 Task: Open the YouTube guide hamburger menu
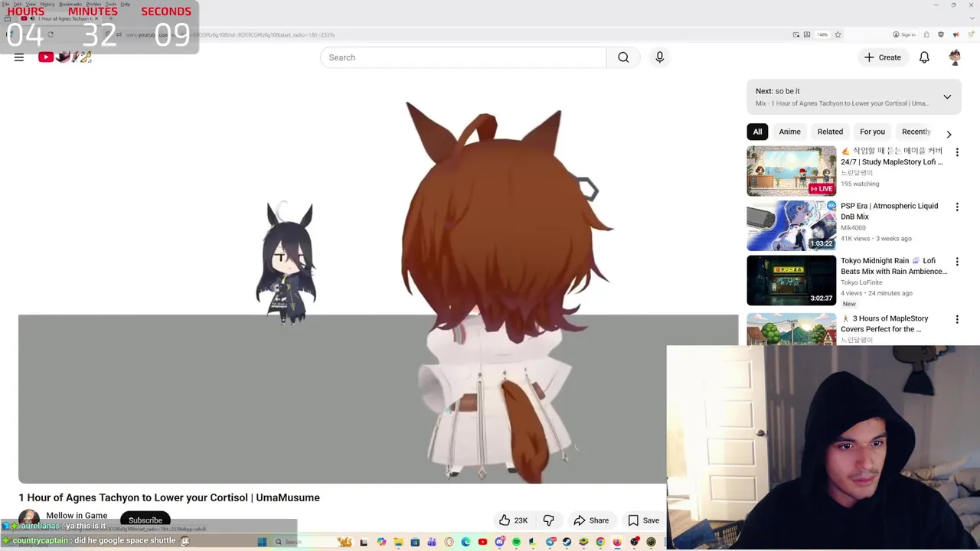pyautogui.click(x=19, y=57)
